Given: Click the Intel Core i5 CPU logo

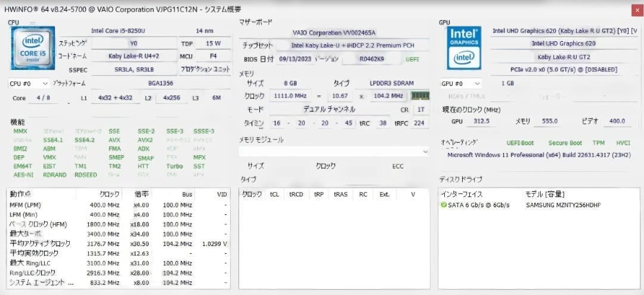Looking at the screenshot, I should (x=33, y=48).
